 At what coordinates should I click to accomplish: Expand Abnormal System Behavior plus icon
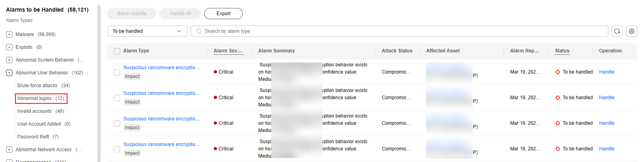pos(9,60)
